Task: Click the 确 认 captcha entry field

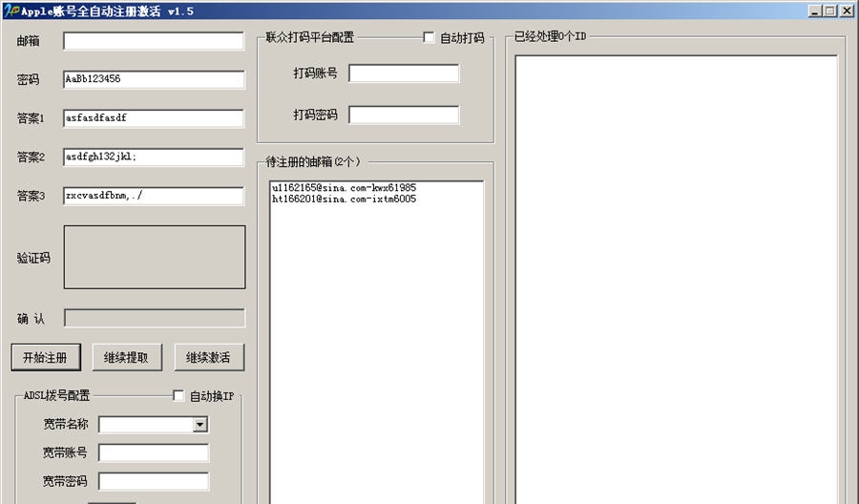Action: point(155,318)
